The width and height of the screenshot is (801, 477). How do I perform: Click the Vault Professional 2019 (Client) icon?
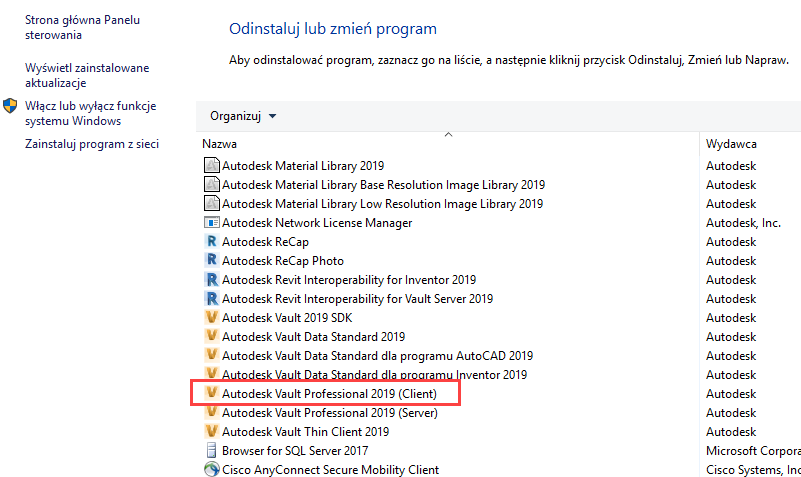[211, 394]
